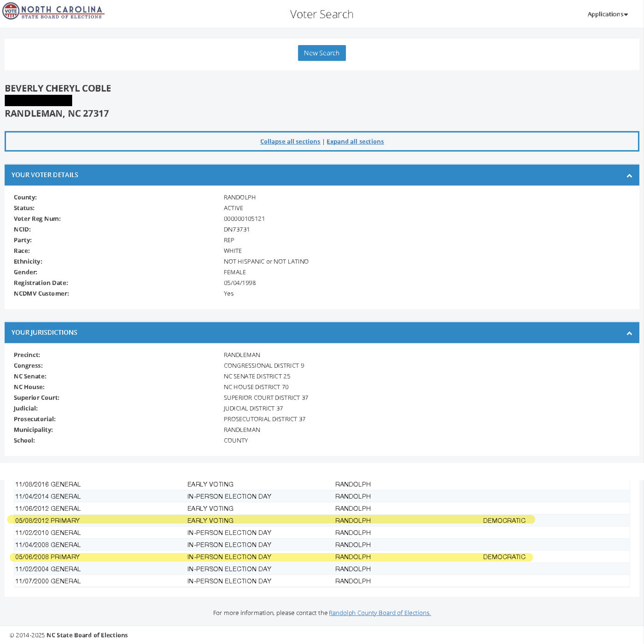Image resolution: width=644 pixels, height=644 pixels.
Task: Click the Voter Reg Num value
Action: [244, 219]
